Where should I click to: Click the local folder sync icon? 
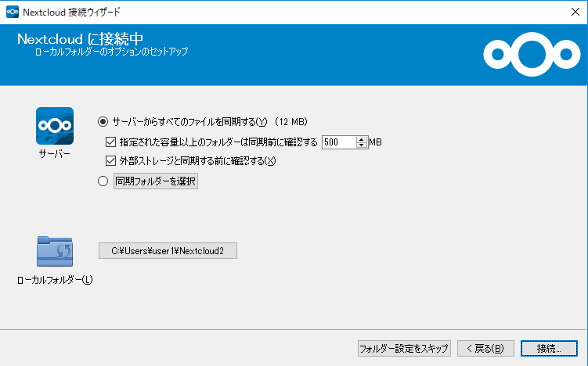55,253
